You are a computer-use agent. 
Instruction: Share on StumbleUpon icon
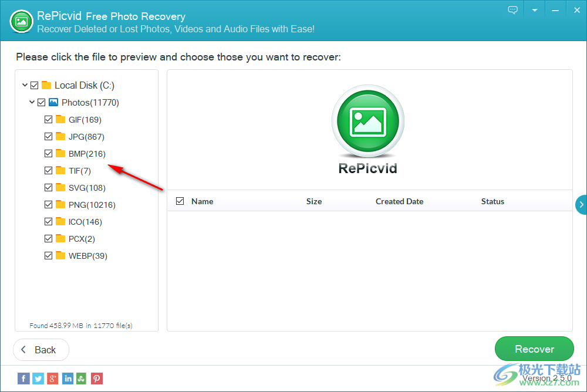(x=81, y=379)
